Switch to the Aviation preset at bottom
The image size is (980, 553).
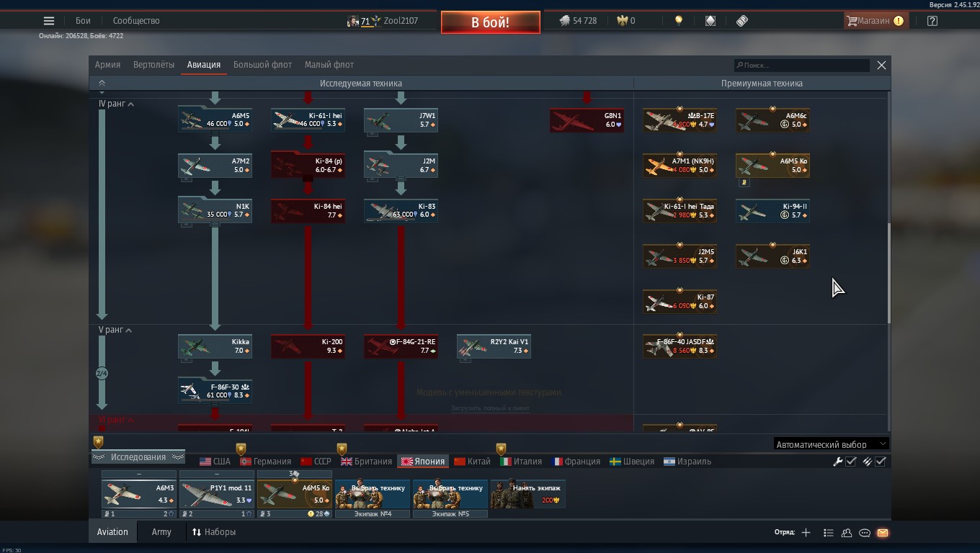[112, 532]
